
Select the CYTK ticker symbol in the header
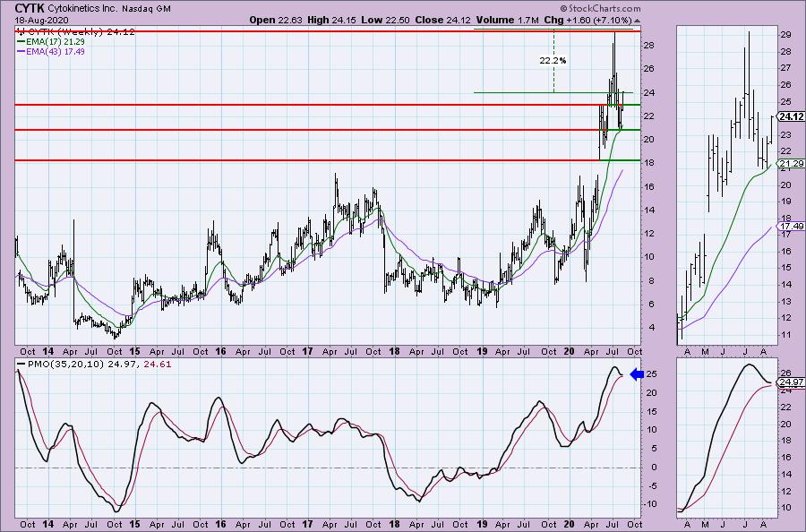coord(30,8)
